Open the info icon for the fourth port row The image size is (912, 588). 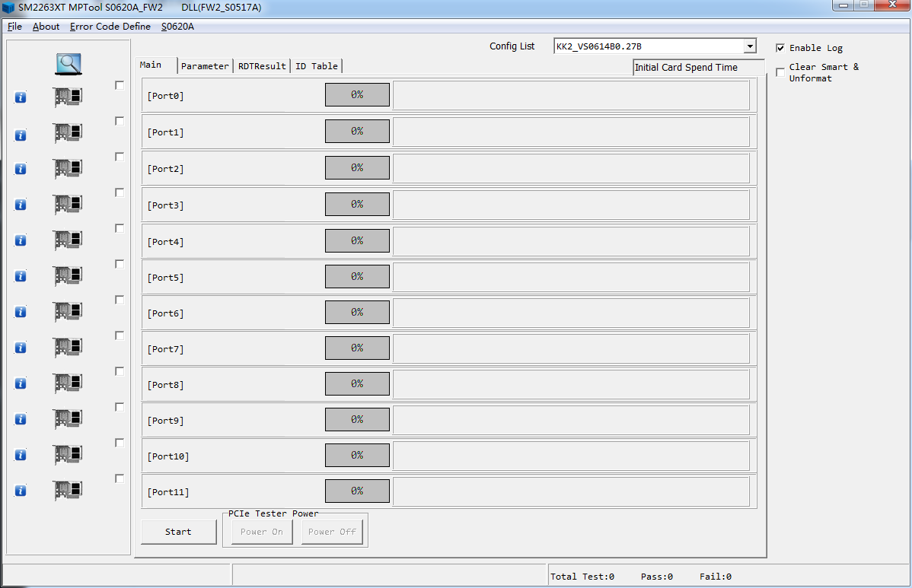(21, 205)
